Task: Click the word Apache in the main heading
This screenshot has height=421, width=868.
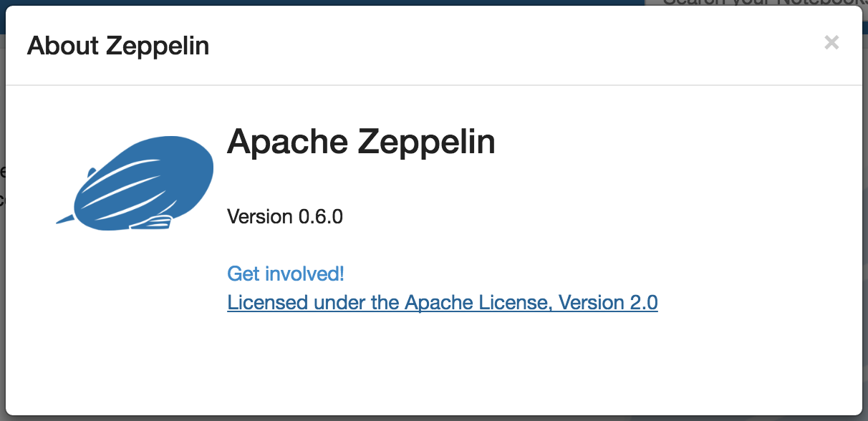Action: pyautogui.click(x=287, y=142)
